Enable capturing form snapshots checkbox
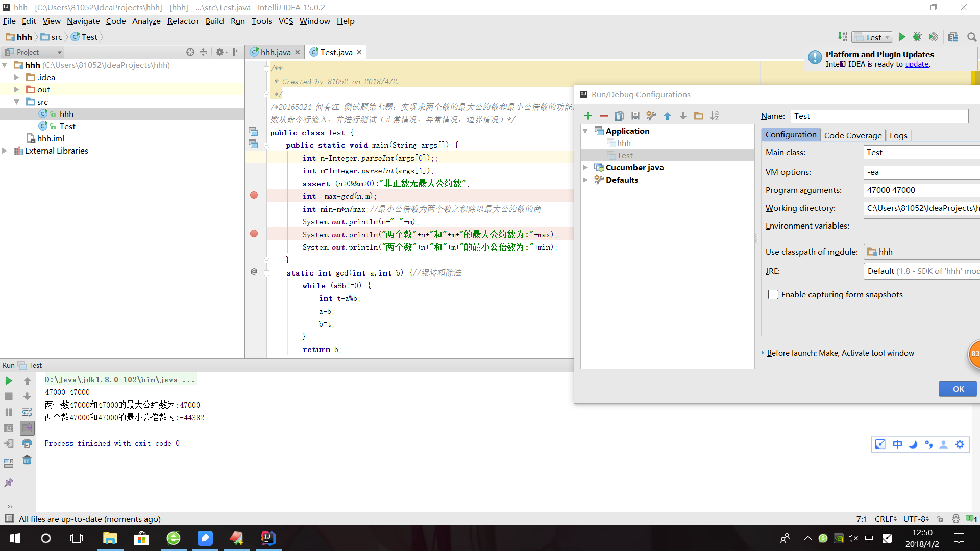The height and width of the screenshot is (551, 980). (773, 295)
